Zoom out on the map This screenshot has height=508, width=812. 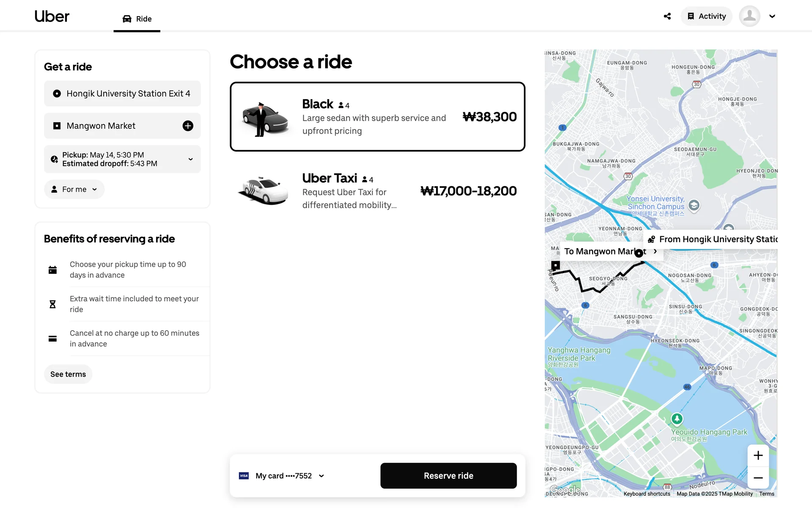pos(758,478)
